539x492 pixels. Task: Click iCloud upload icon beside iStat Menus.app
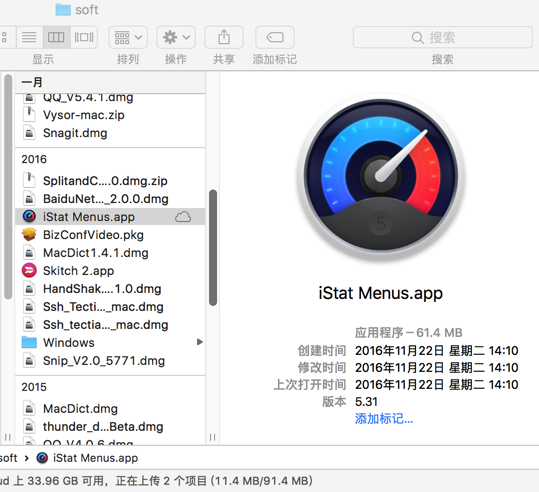coord(183,217)
